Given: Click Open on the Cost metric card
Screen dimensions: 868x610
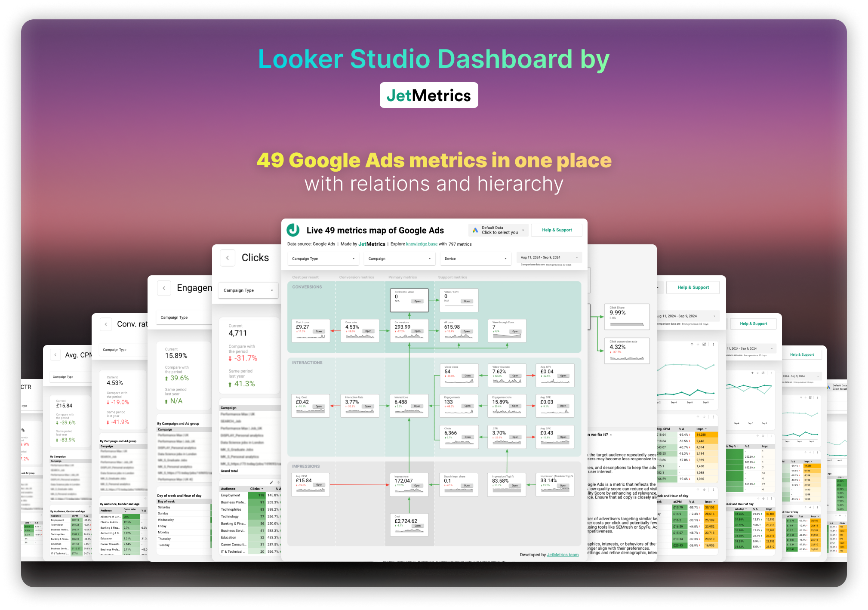Looking at the screenshot, I should [417, 526].
